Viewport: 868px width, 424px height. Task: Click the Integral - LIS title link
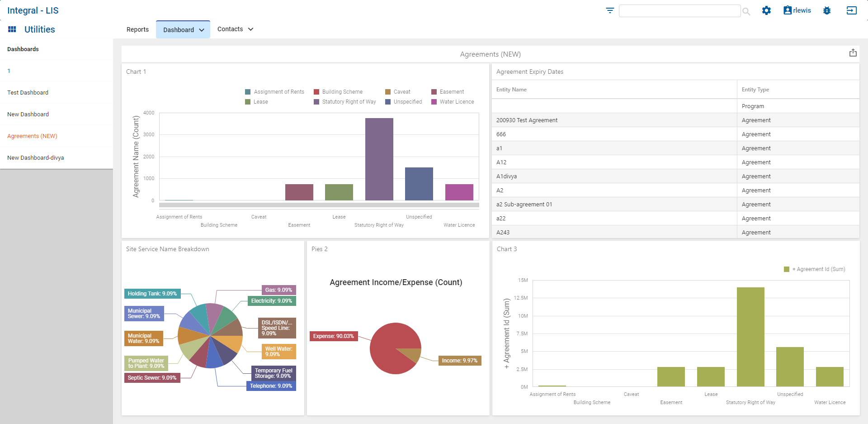click(x=33, y=10)
